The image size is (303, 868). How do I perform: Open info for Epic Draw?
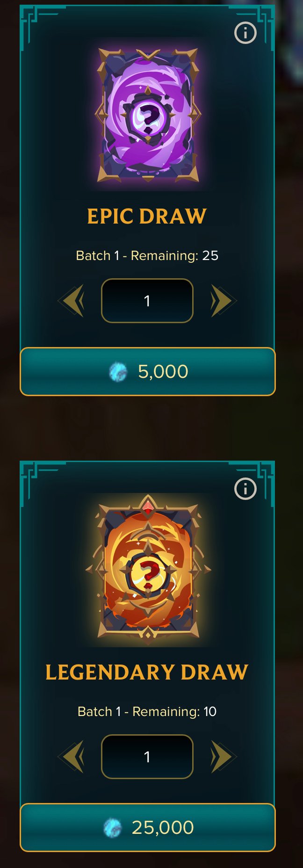pos(245,33)
